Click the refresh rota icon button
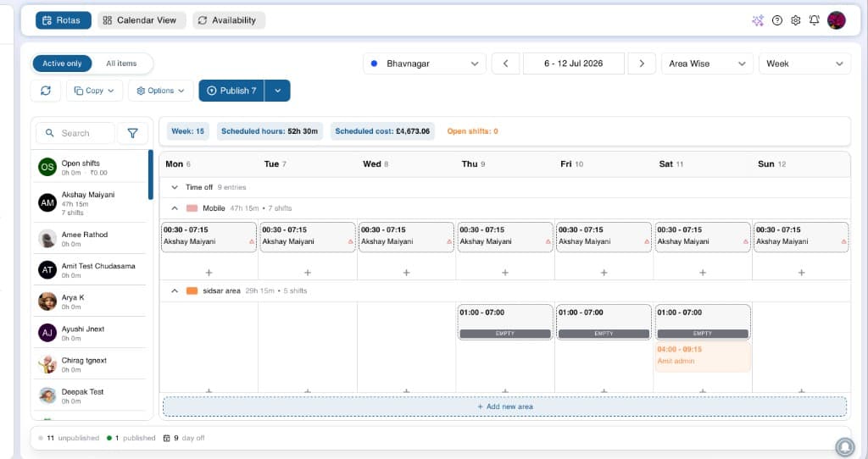Image resolution: width=868 pixels, height=459 pixels. click(46, 91)
